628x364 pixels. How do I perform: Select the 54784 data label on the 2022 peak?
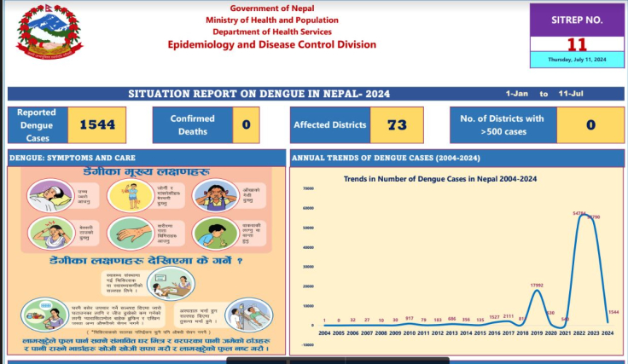point(579,213)
